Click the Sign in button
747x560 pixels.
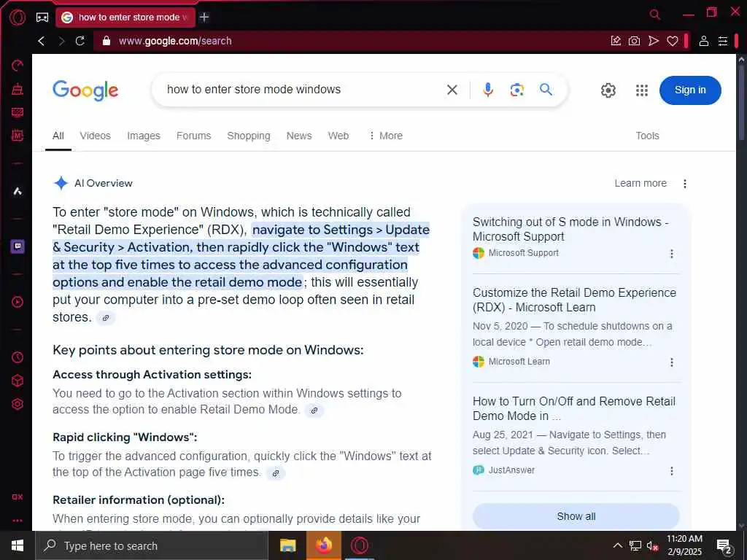coord(690,90)
